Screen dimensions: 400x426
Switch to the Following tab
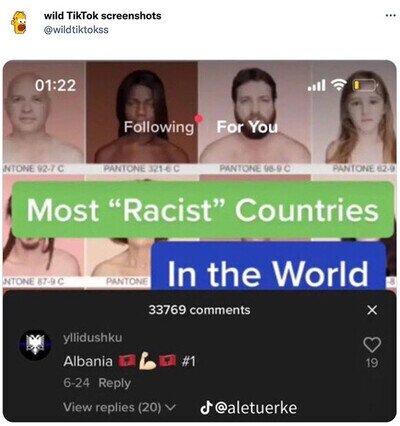tap(159, 127)
